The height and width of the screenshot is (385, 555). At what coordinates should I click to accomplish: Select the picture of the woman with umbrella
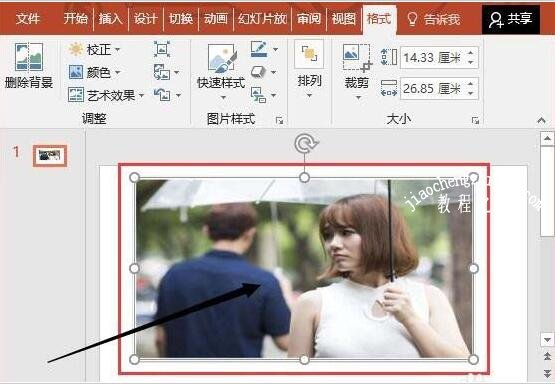coord(304,269)
